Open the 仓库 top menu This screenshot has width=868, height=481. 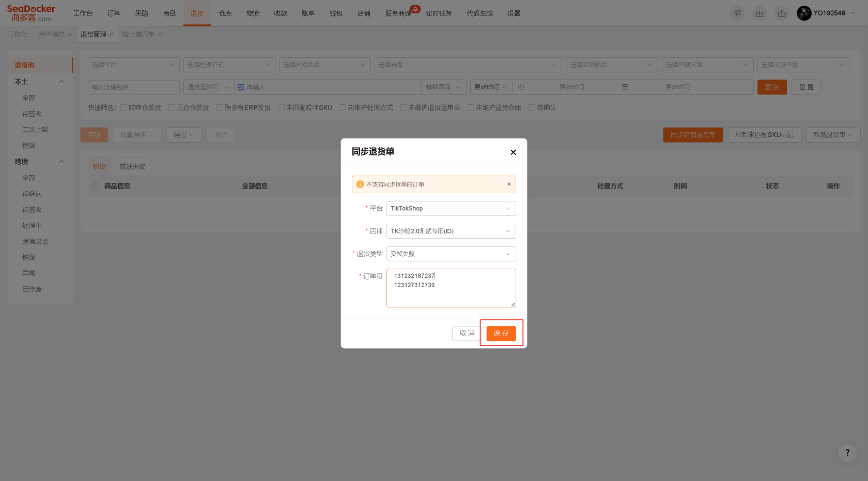[225, 13]
